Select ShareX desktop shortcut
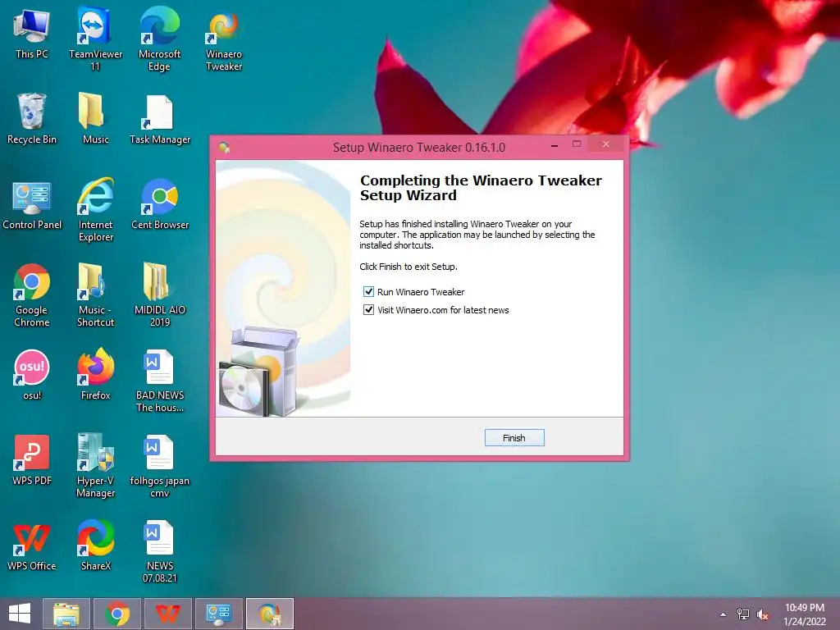The image size is (840, 630). click(x=95, y=546)
